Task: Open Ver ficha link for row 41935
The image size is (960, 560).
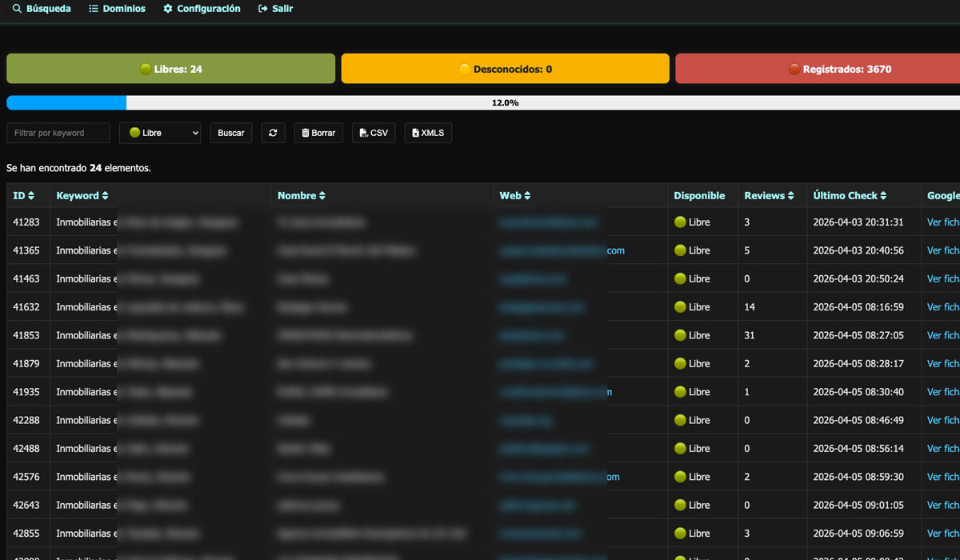Action: click(943, 392)
